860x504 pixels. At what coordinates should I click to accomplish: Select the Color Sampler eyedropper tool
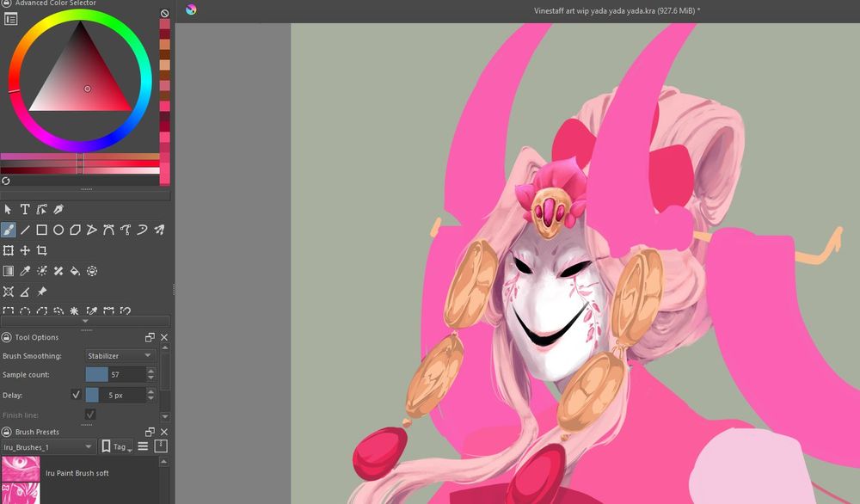pos(25,271)
